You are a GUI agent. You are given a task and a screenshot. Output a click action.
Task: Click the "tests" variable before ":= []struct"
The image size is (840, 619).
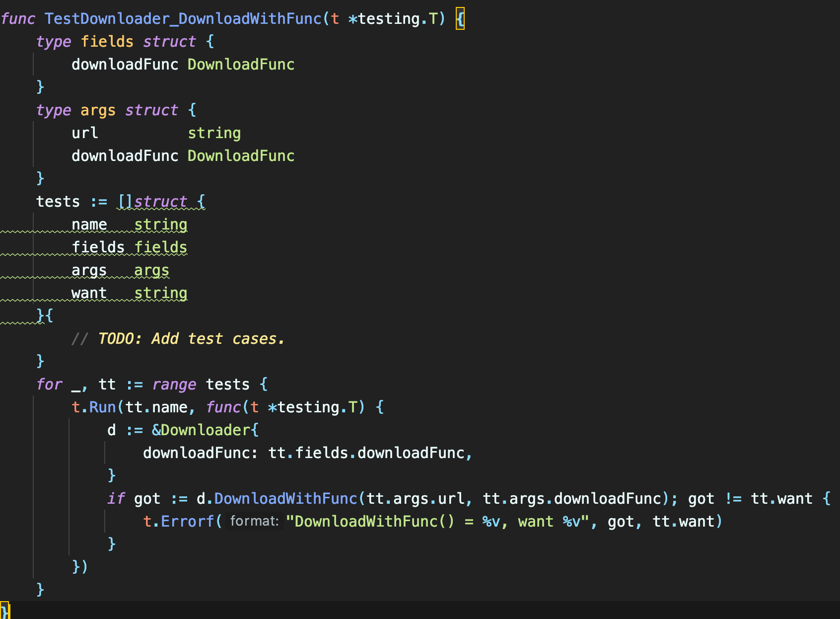point(58,202)
